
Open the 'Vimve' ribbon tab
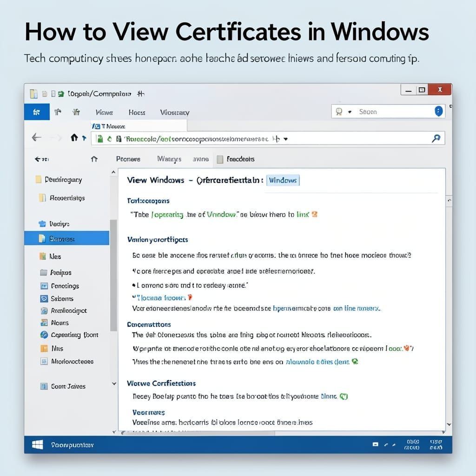coord(104,112)
